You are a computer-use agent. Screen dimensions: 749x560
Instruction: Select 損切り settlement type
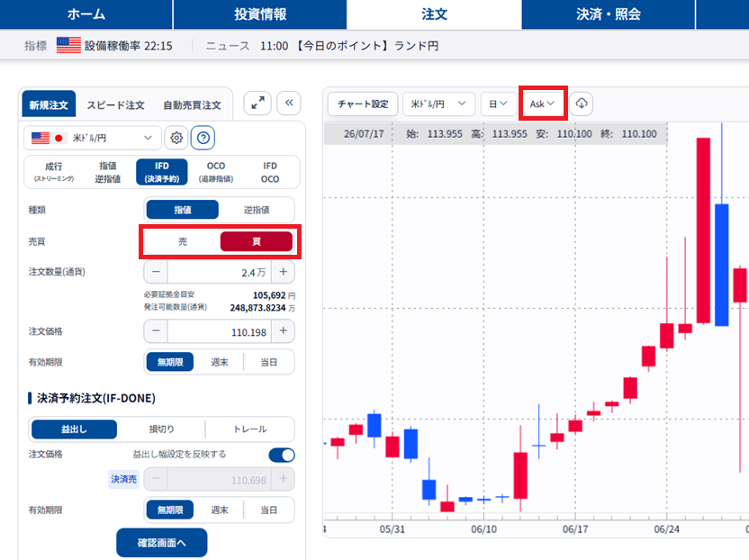coord(161,429)
